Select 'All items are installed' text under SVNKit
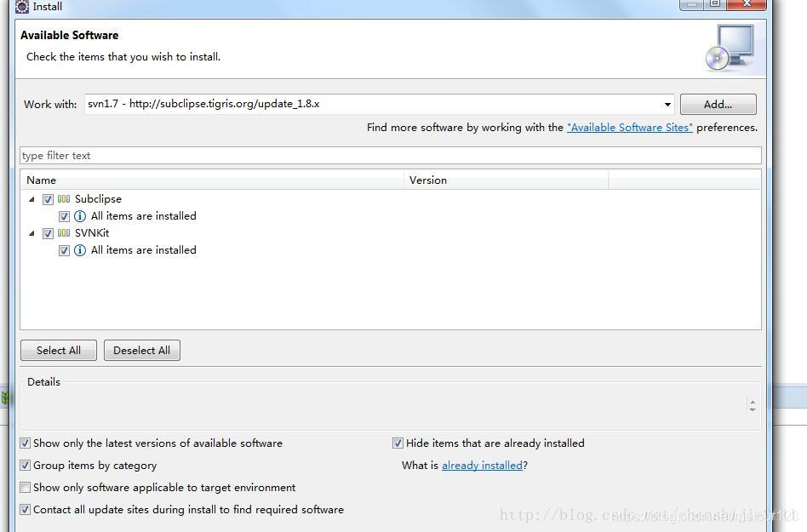 click(144, 250)
